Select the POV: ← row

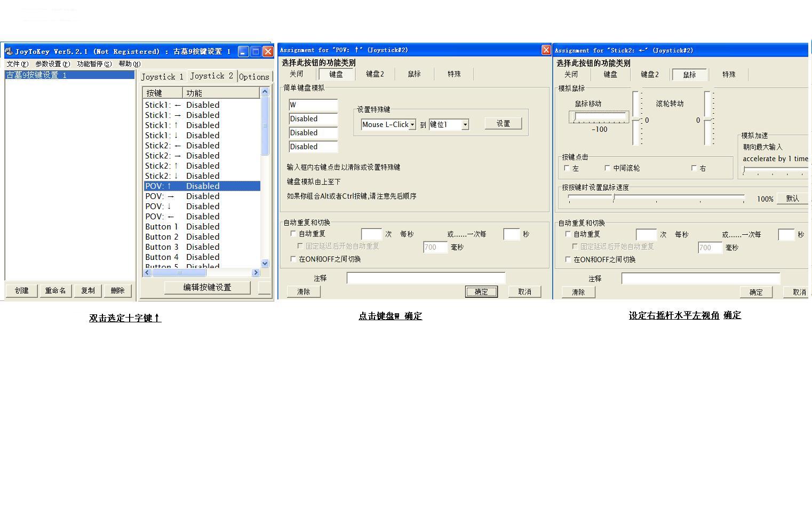(x=202, y=216)
